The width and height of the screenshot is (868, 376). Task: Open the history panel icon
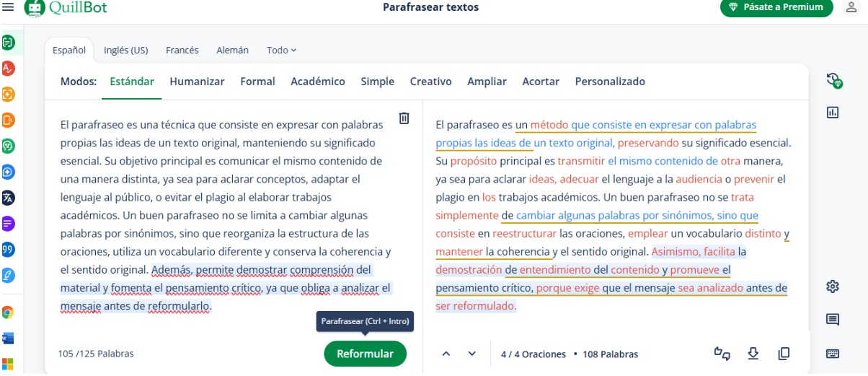coord(833,80)
